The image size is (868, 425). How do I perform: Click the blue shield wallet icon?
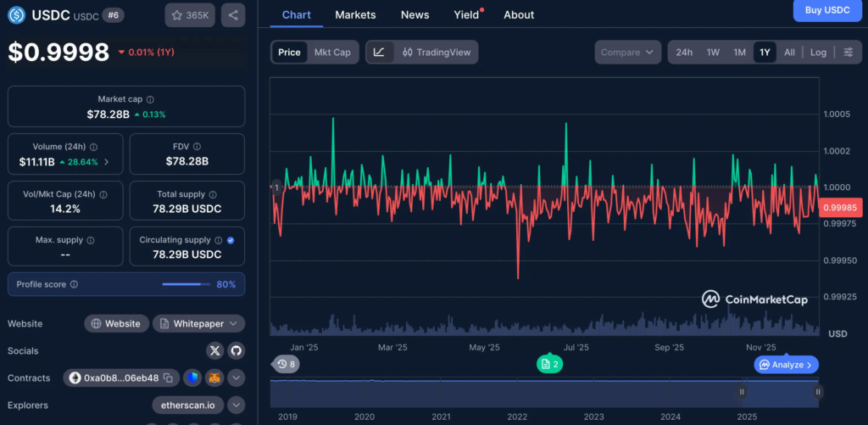click(x=192, y=377)
